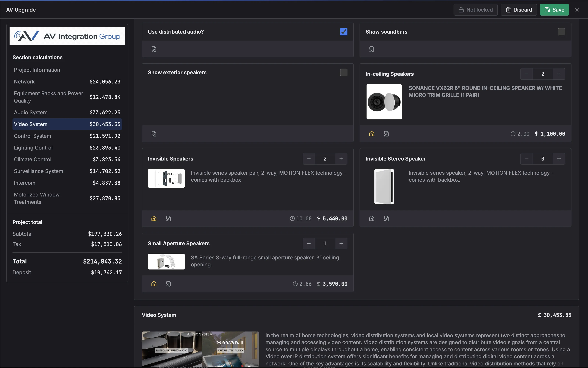Open the Project Information section
Viewport: 588px width, 368px height.
pos(67,70)
